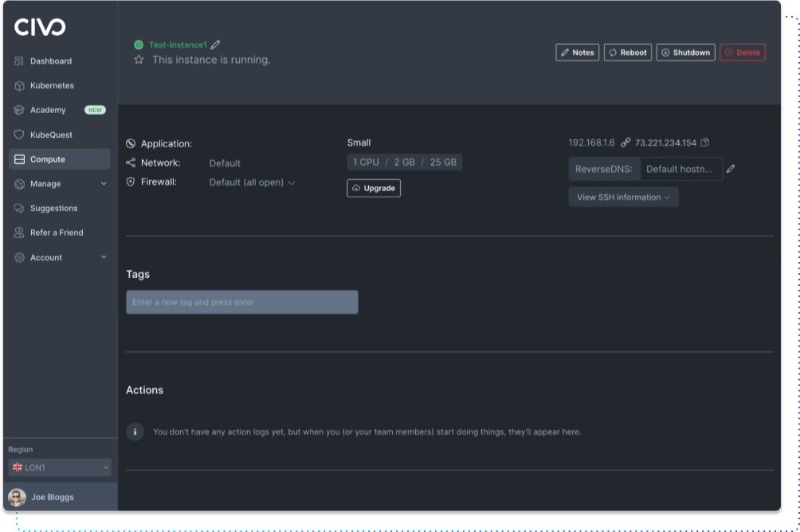This screenshot has width=800, height=532.
Task: Edit the instance name with the pencil icon
Action: click(x=215, y=45)
